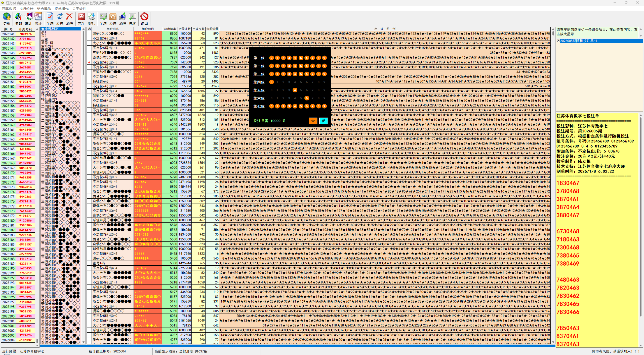The width and height of the screenshot is (644, 355).
Task: Click the 欲出概率 column header
Action: click(x=170, y=29)
